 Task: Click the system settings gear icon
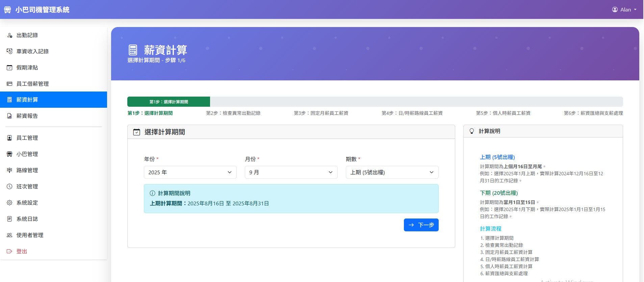(9, 203)
